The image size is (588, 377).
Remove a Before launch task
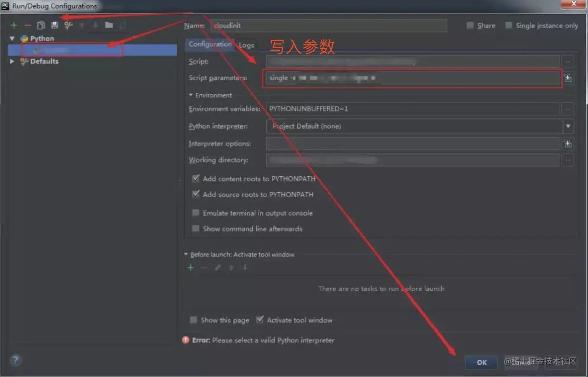pos(204,268)
